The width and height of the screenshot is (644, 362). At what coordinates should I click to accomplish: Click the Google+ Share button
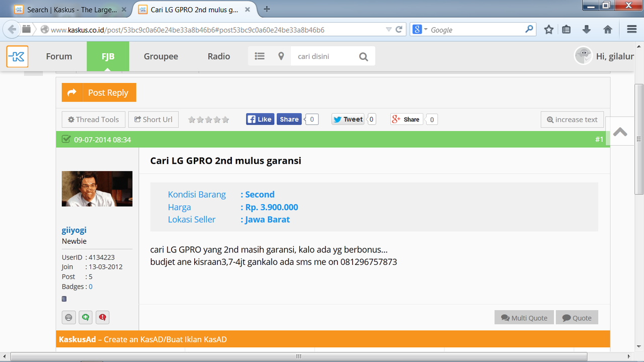407,119
